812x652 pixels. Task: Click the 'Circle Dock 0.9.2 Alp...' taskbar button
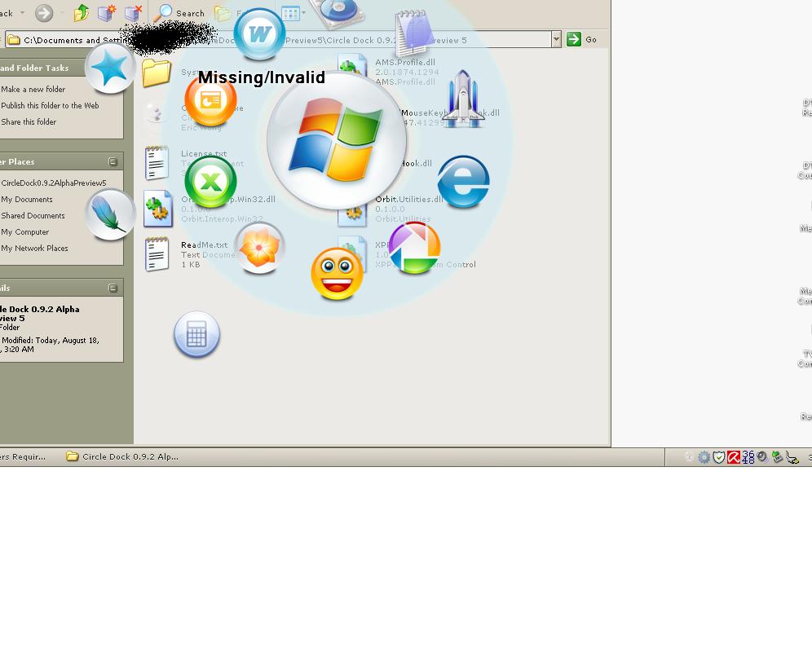coord(123,456)
